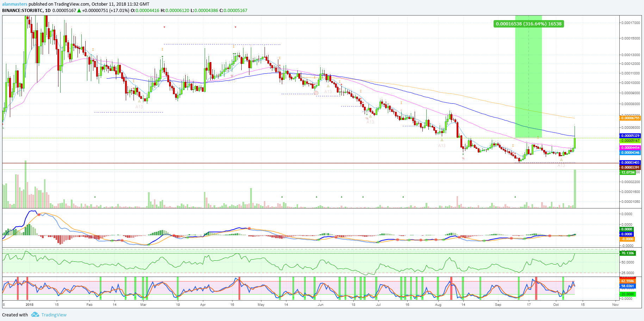Click the 0.00015000 price axis label
Screen dimensions: 644x321
pos(631,38)
